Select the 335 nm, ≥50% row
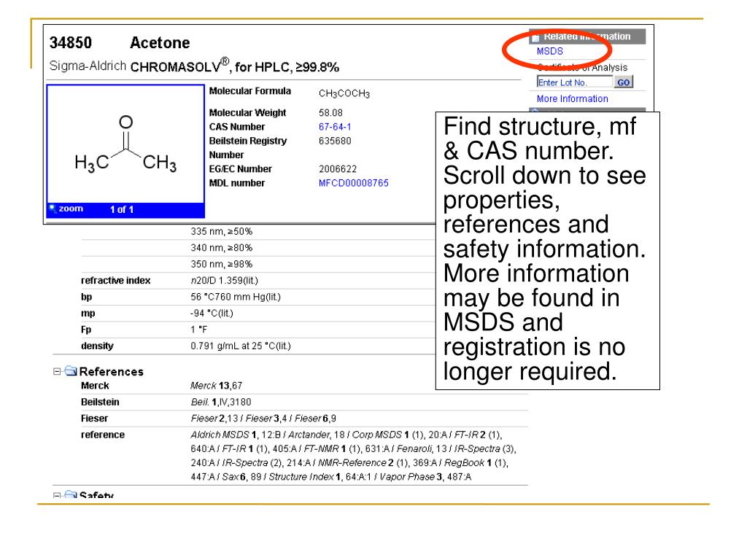This screenshot has height=560, width=747. click(x=222, y=231)
